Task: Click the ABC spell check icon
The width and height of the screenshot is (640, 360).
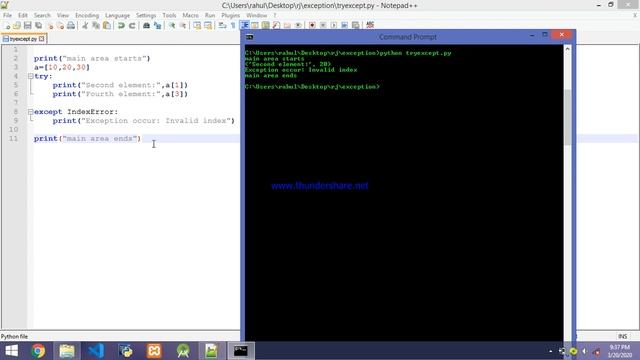Action: [370, 25]
